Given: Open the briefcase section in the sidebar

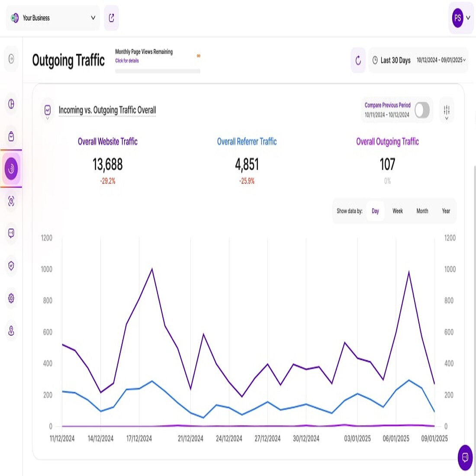Looking at the screenshot, I should pos(11,136).
